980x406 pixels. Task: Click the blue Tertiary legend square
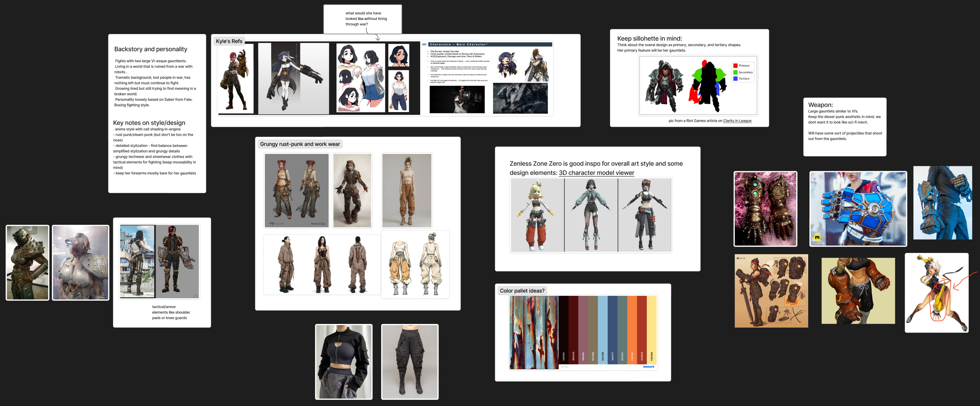pyautogui.click(x=735, y=79)
